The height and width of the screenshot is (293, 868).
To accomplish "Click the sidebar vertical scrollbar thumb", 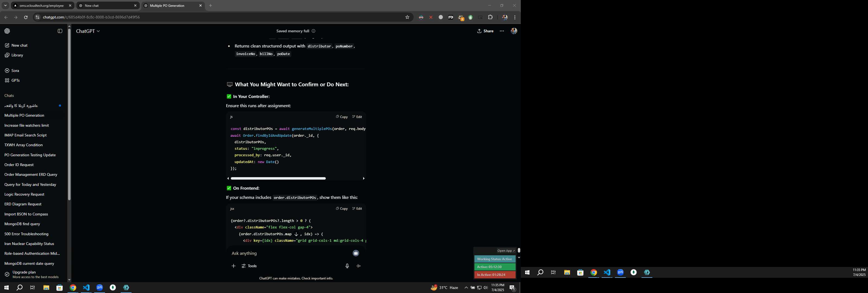I will pos(69,115).
